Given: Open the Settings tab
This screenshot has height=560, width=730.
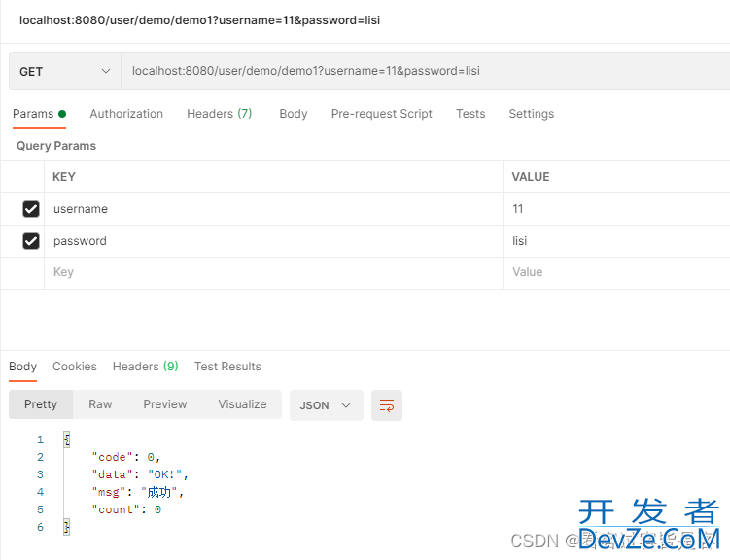Looking at the screenshot, I should point(531,114).
